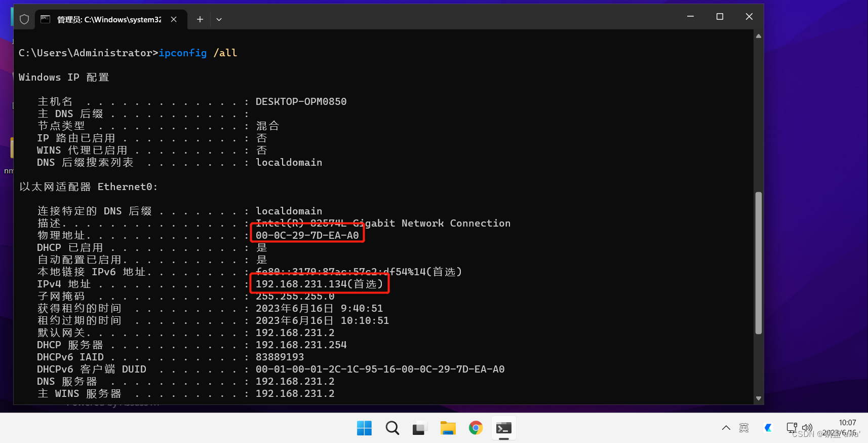Click the typed command ipconfig /all
This screenshot has width=868, height=443.
198,53
